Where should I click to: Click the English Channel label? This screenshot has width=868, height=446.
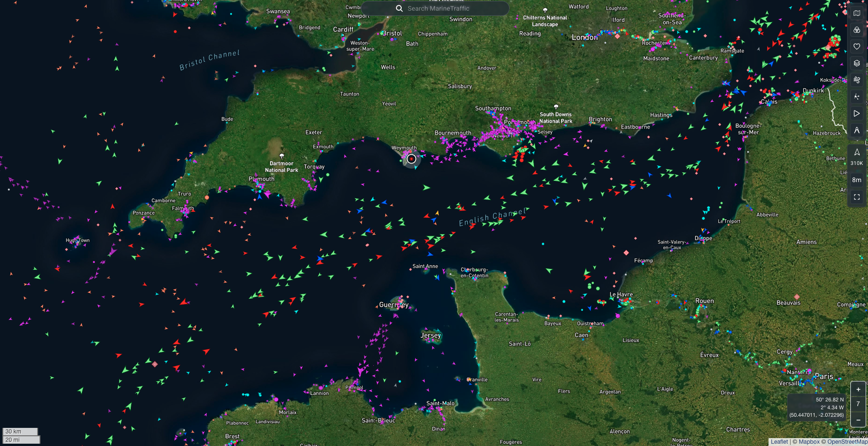(x=492, y=217)
